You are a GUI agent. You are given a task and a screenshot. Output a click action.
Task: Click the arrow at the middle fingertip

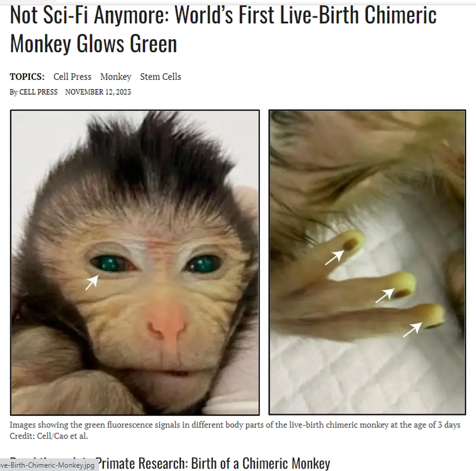[x=385, y=296]
